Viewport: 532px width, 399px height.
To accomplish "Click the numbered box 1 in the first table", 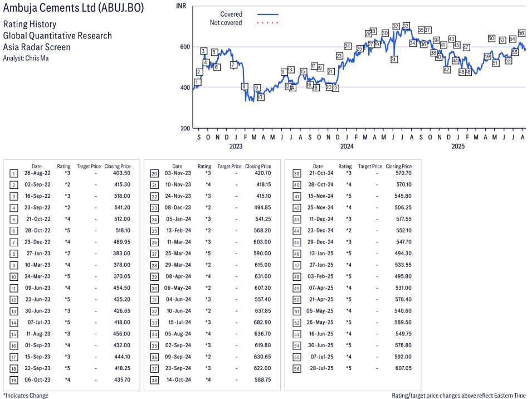I will pyautogui.click(x=13, y=174).
